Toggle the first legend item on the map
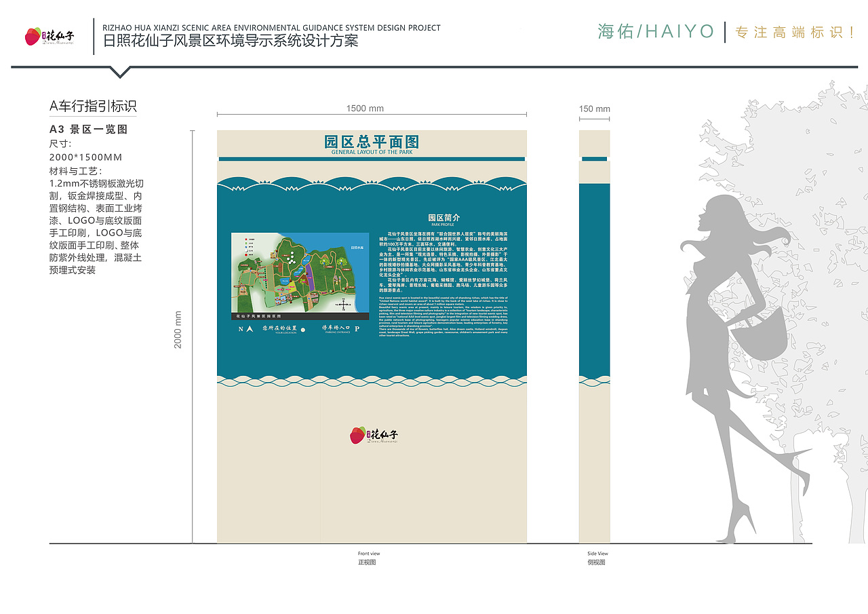Image resolution: width=868 pixels, height=614 pixels. tap(245, 239)
